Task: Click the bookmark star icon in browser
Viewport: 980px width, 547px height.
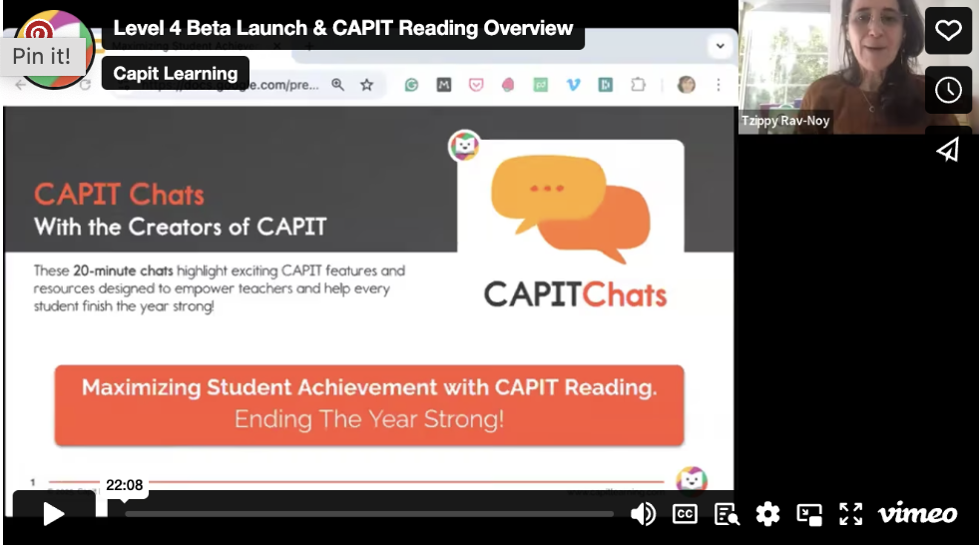Action: [367, 85]
